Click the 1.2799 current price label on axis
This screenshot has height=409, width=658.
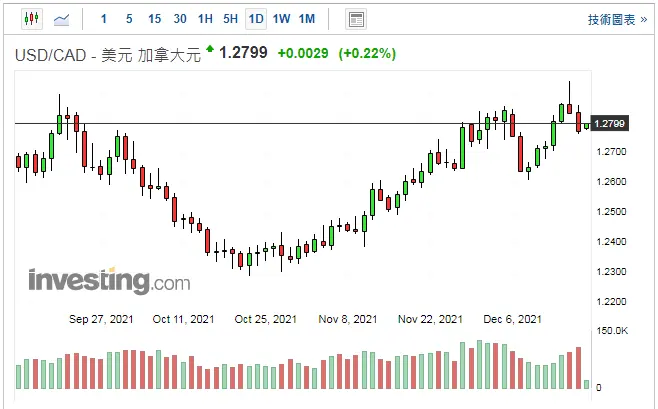(x=609, y=124)
